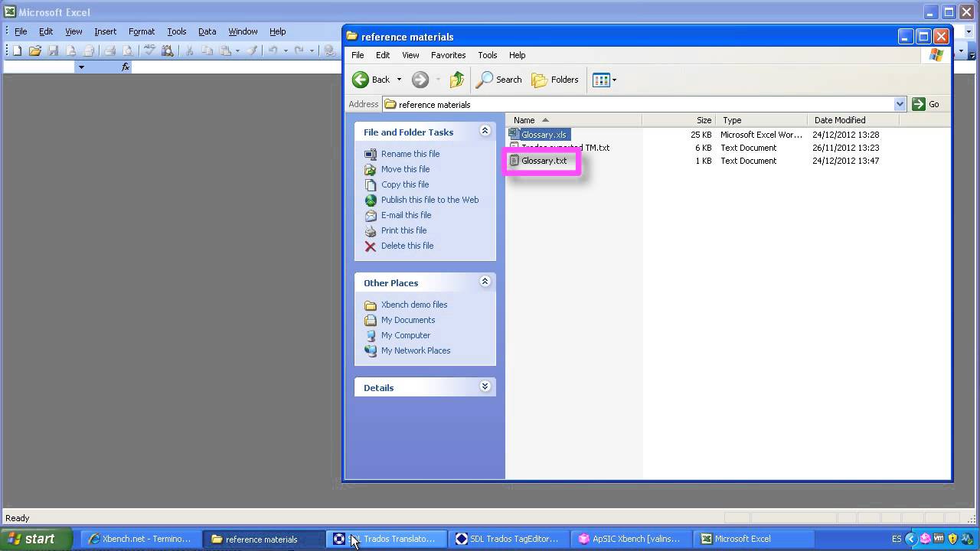Open Excel File menu

coord(21,31)
